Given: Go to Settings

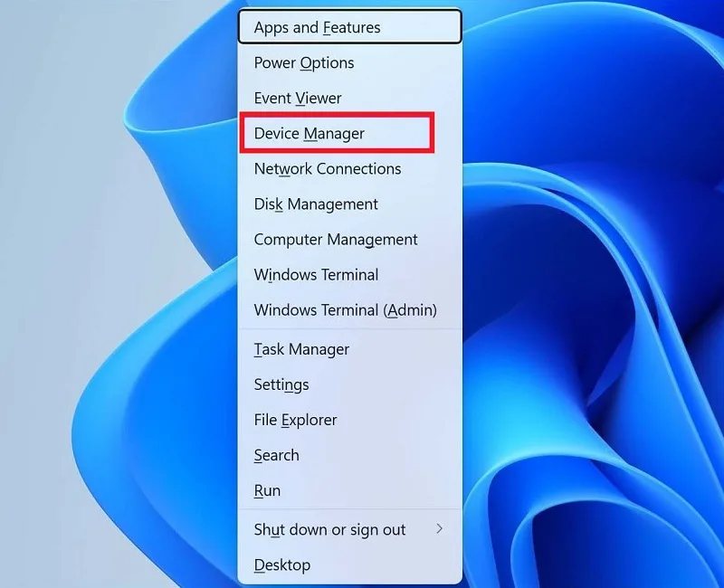Looking at the screenshot, I should point(349,384).
